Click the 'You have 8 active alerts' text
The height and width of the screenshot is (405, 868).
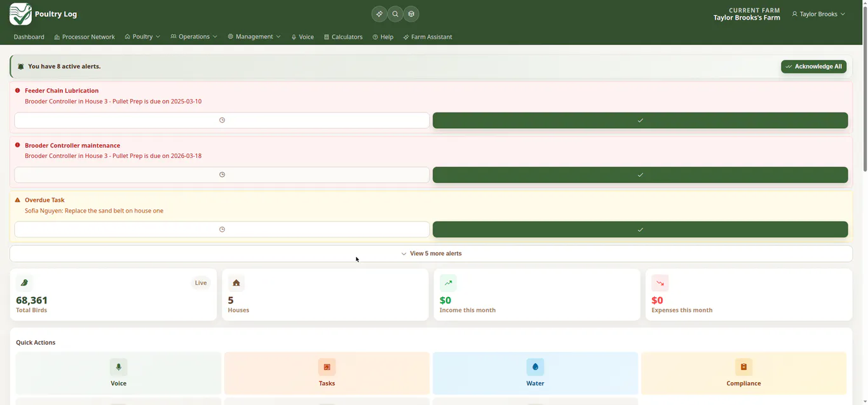[x=64, y=67]
